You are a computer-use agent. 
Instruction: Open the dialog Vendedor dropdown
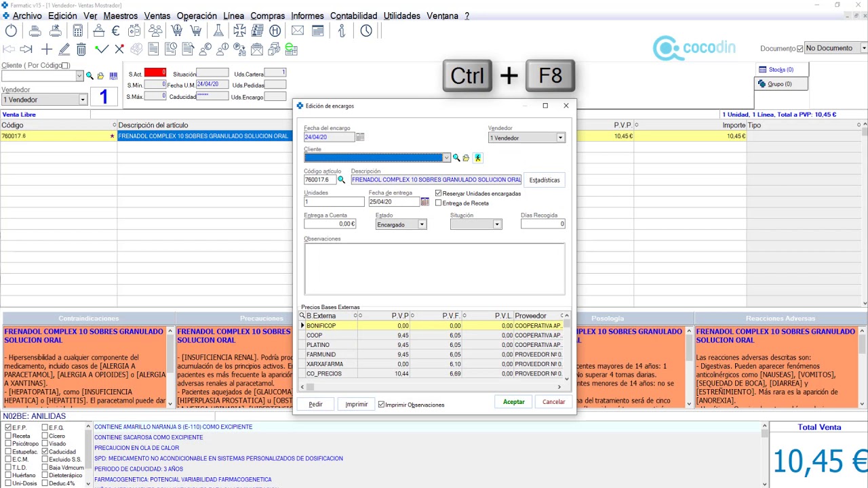560,138
